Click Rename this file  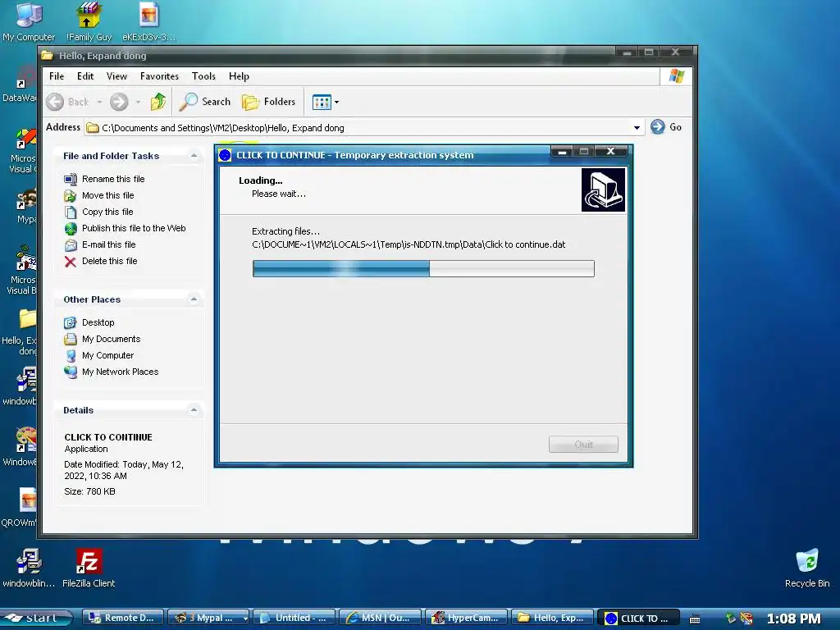pos(104,179)
